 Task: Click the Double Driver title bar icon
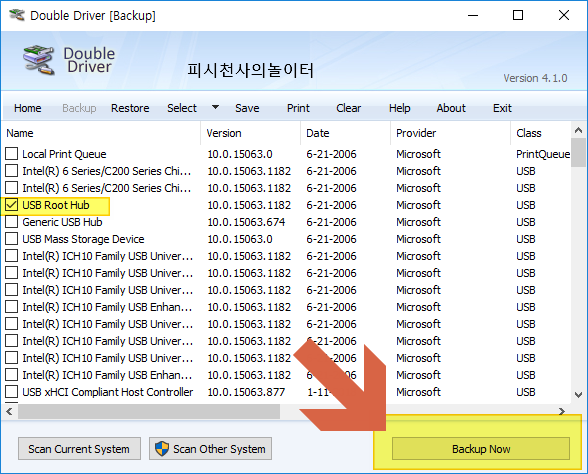pyautogui.click(x=16, y=15)
